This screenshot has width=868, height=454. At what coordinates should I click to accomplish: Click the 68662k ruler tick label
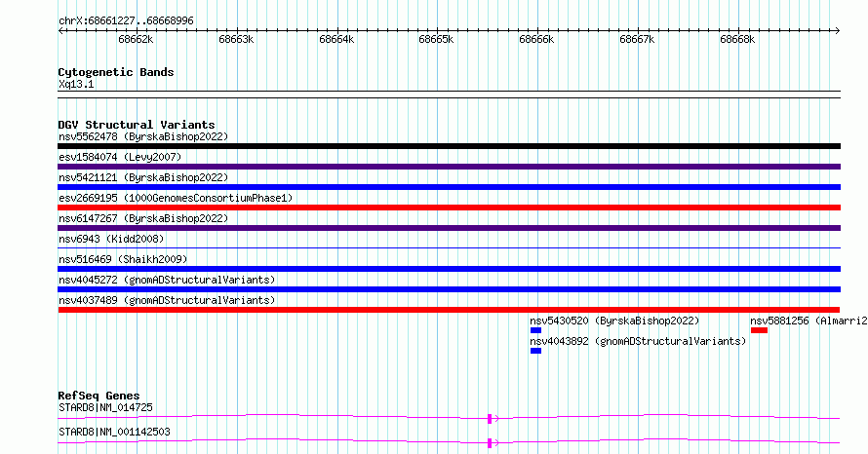[136, 40]
